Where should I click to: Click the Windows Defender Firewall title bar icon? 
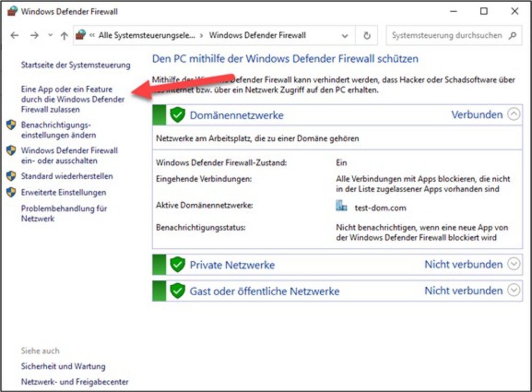coord(12,11)
